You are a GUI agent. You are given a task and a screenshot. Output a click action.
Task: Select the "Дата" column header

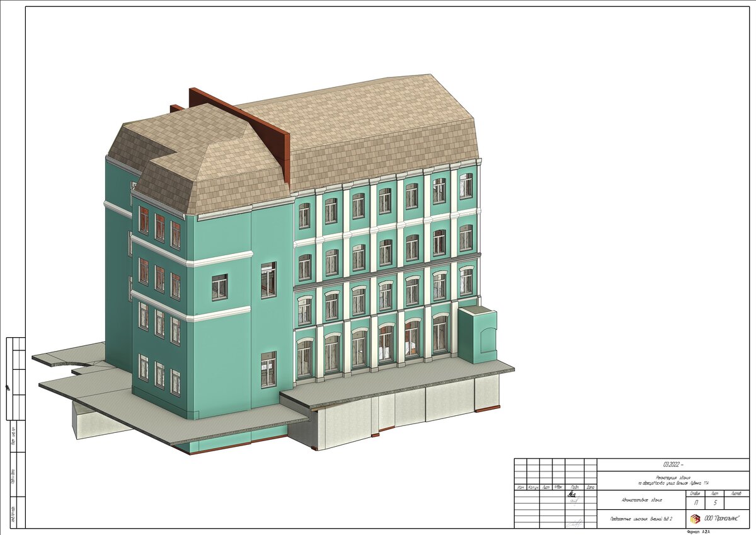click(590, 487)
